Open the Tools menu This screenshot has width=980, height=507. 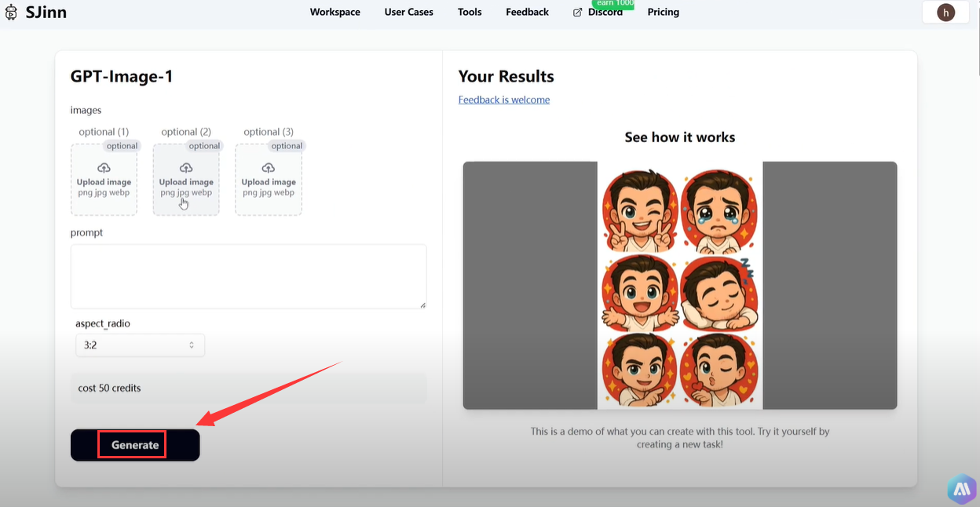[470, 12]
